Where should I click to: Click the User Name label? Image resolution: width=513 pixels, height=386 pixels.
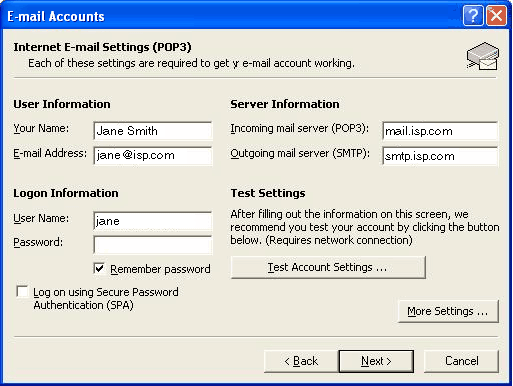[x=41, y=218]
